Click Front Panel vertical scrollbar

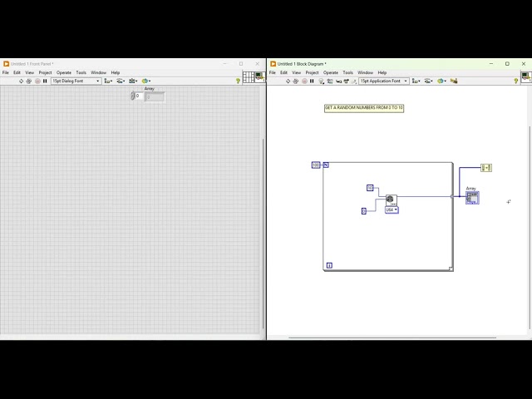coord(264,234)
